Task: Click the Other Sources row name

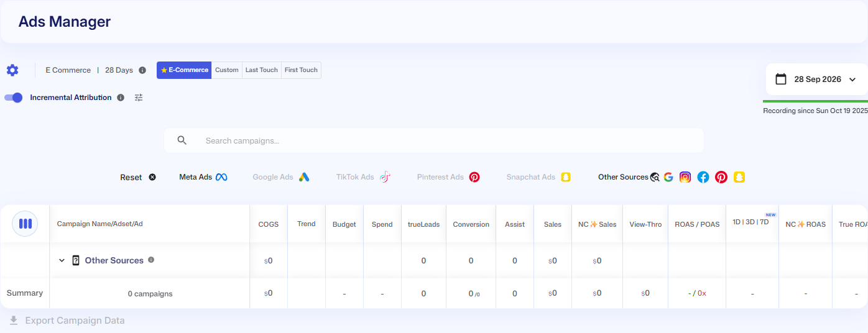Action: (114, 260)
